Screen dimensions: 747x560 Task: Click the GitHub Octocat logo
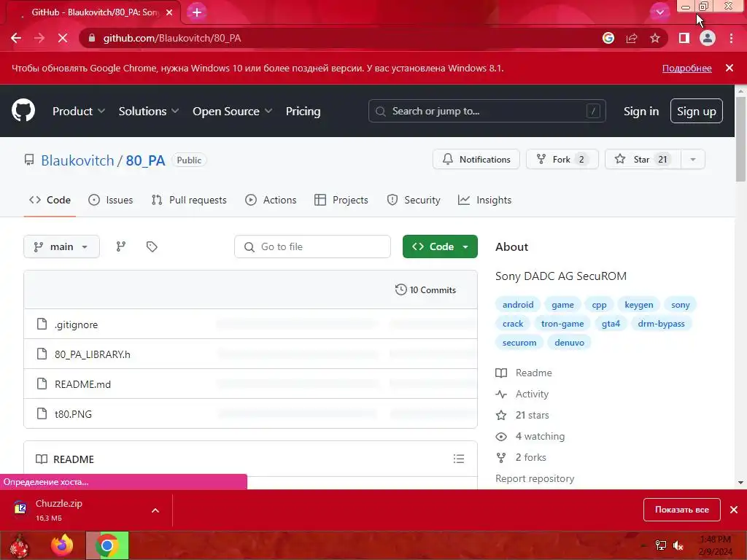[x=23, y=111]
